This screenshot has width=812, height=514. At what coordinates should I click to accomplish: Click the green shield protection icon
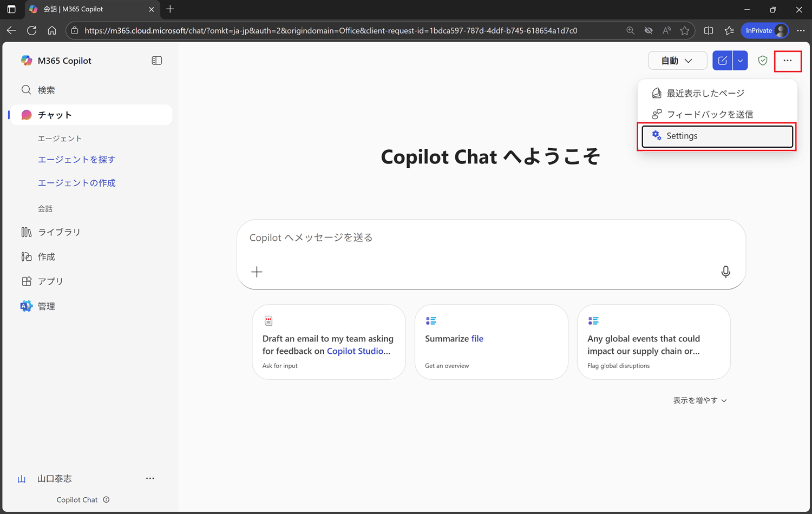763,61
